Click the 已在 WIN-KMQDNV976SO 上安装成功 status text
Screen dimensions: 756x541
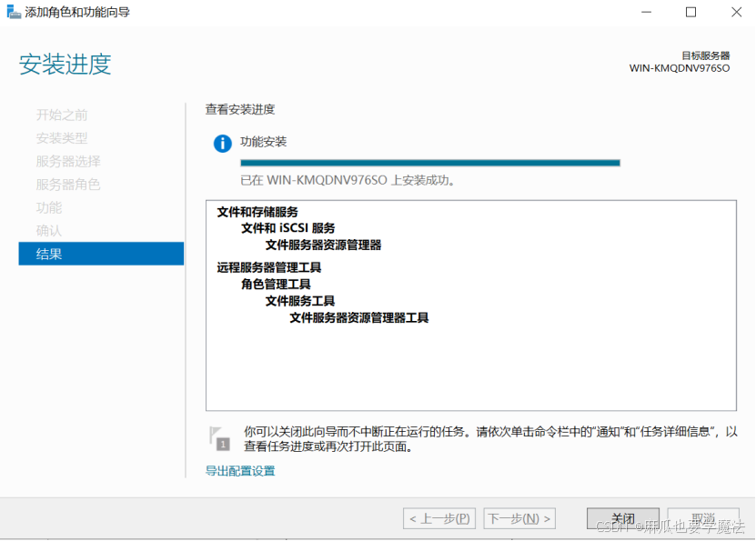(x=348, y=181)
